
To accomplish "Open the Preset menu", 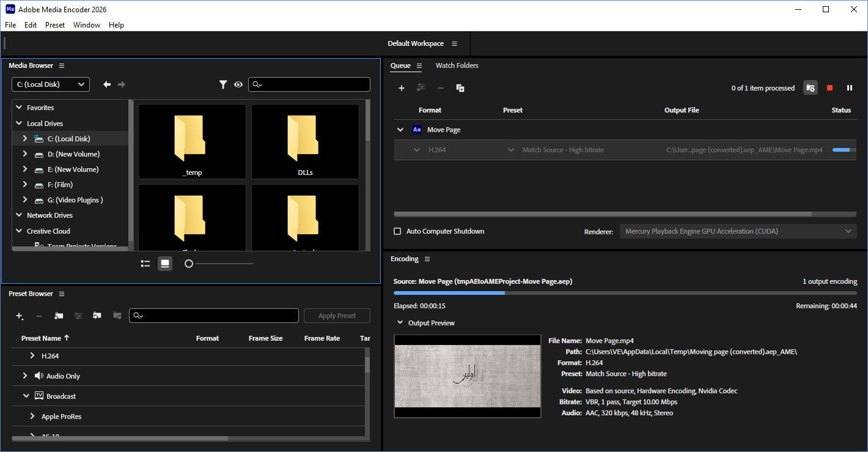I will click(54, 25).
